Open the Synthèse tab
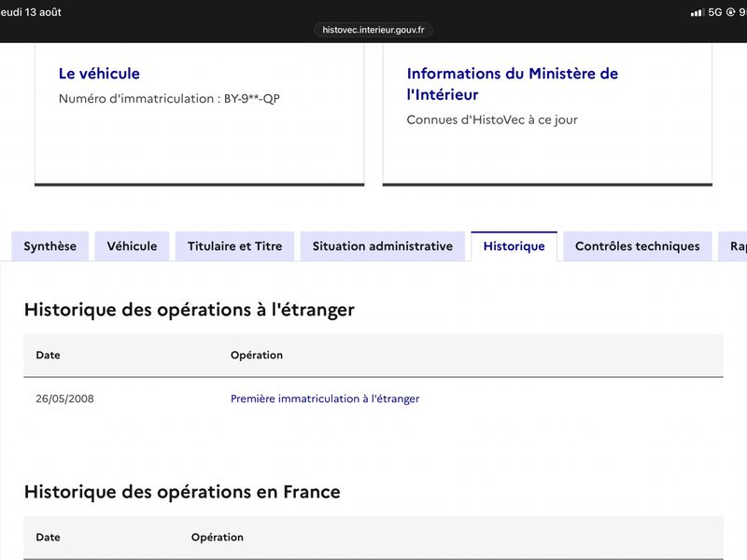 [x=50, y=246]
